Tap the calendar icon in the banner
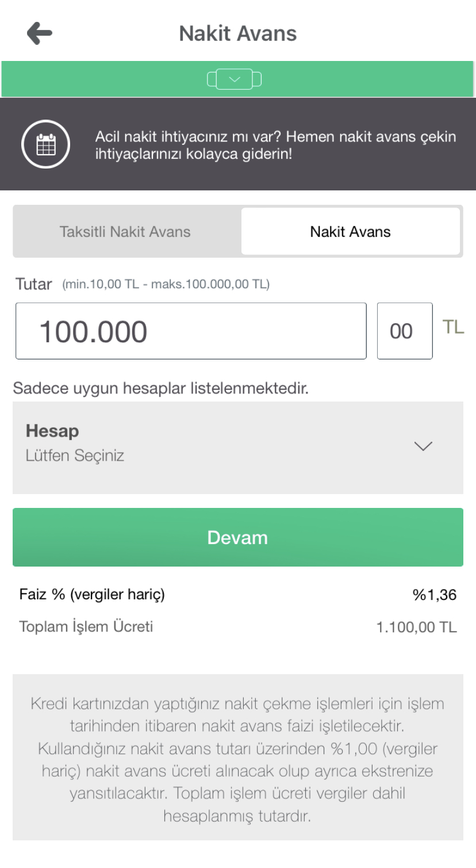Viewport: 476px width, 868px height. [x=46, y=144]
